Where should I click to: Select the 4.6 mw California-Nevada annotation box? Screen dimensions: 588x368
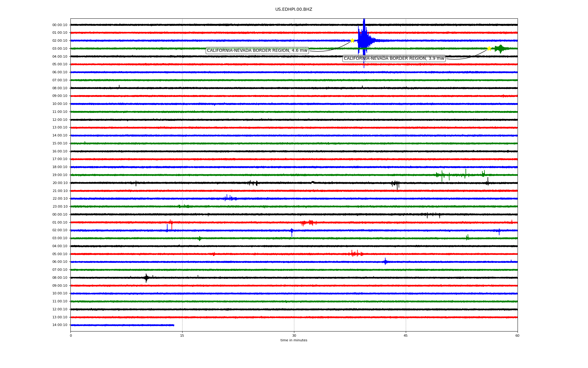[257, 51]
